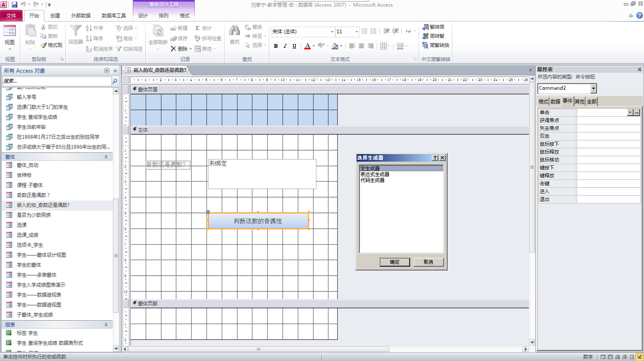
Task: Click the 视图 view icon in the ribbon
Action: (x=9, y=31)
